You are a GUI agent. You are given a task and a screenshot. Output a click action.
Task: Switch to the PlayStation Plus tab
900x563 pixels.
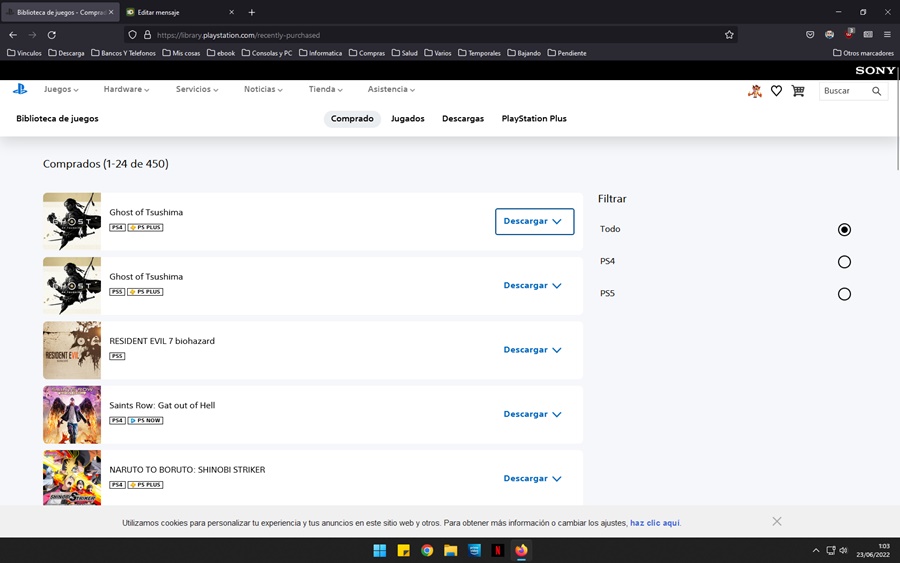pos(534,119)
